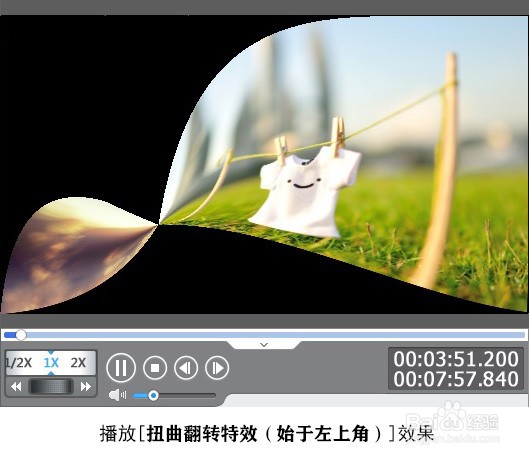Mute audio with the speaker icon
The height and width of the screenshot is (457, 529).
pyautogui.click(x=117, y=395)
